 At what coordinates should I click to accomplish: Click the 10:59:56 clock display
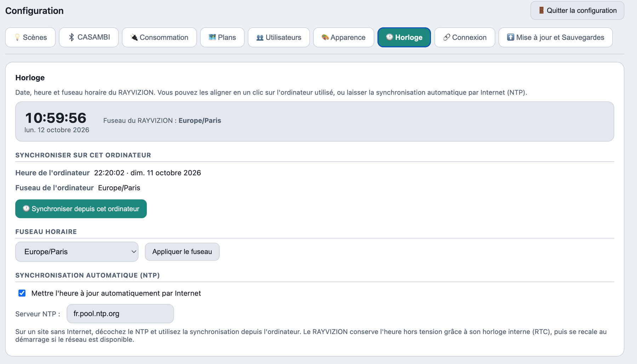[x=56, y=118]
